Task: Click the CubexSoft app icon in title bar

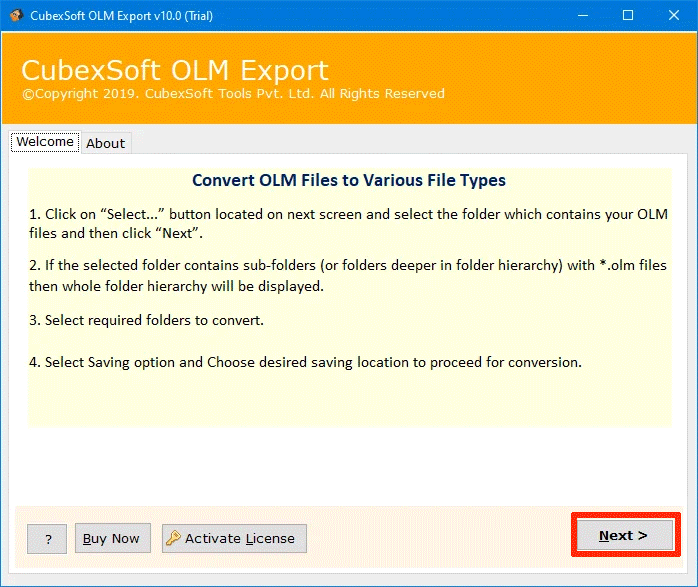Action: tap(16, 15)
